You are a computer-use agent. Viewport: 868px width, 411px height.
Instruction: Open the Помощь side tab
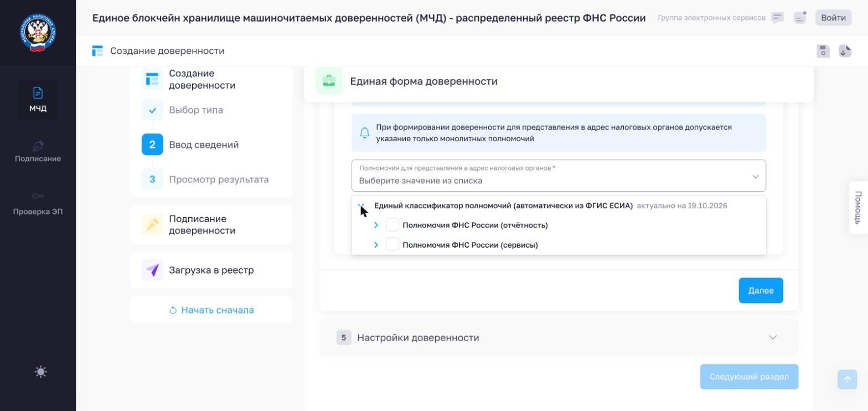click(x=859, y=207)
